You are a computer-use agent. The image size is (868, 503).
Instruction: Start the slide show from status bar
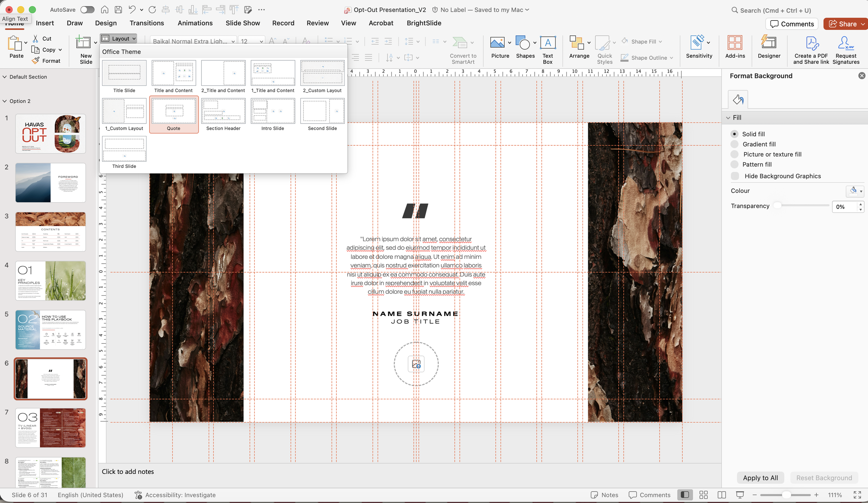740,495
